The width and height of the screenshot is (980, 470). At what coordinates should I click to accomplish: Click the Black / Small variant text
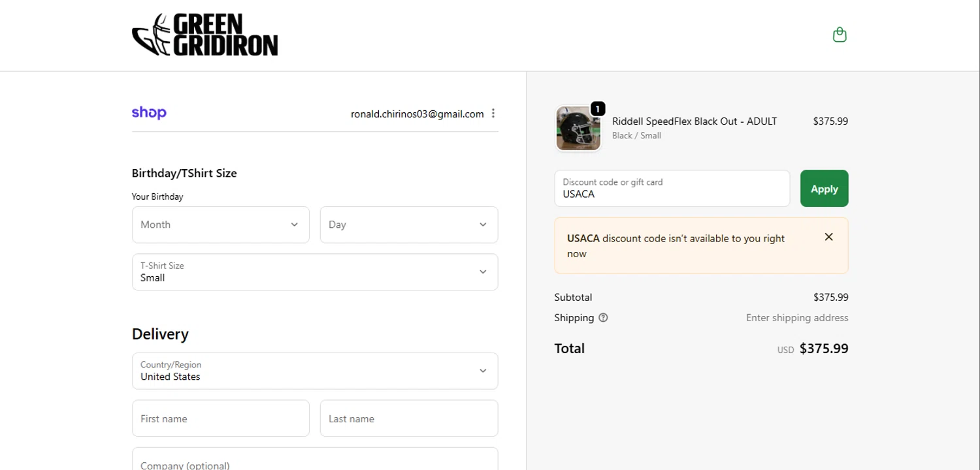[x=636, y=136]
